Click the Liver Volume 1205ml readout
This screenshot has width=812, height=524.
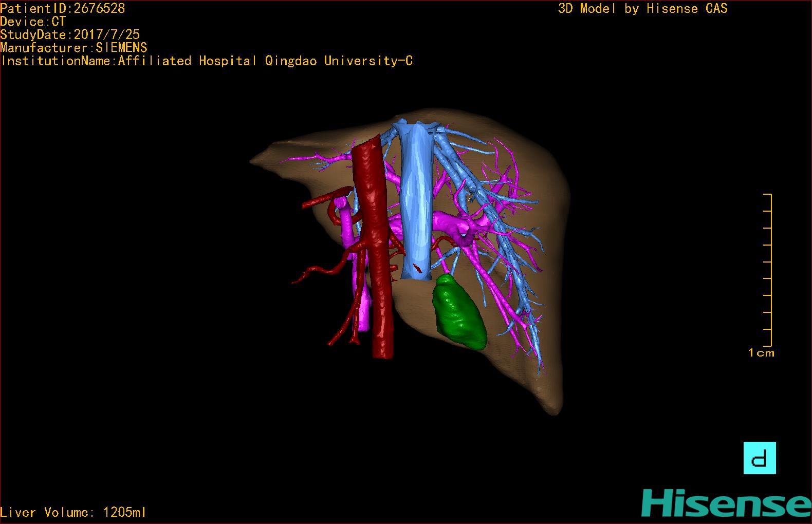(73, 512)
